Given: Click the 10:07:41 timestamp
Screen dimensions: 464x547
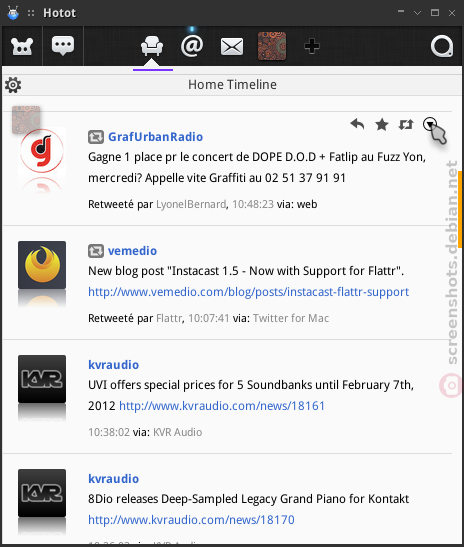Looking at the screenshot, I should [209, 318].
